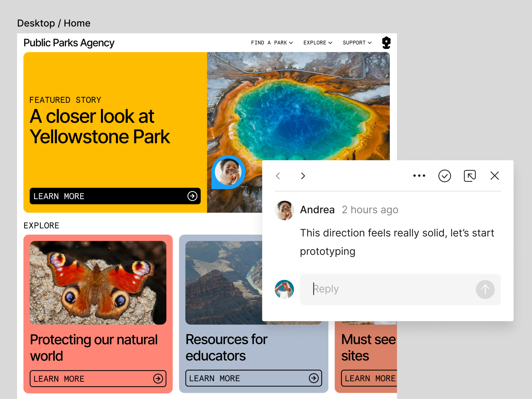Open the comment options menu
This screenshot has height=399, width=532.
pyautogui.click(x=419, y=176)
